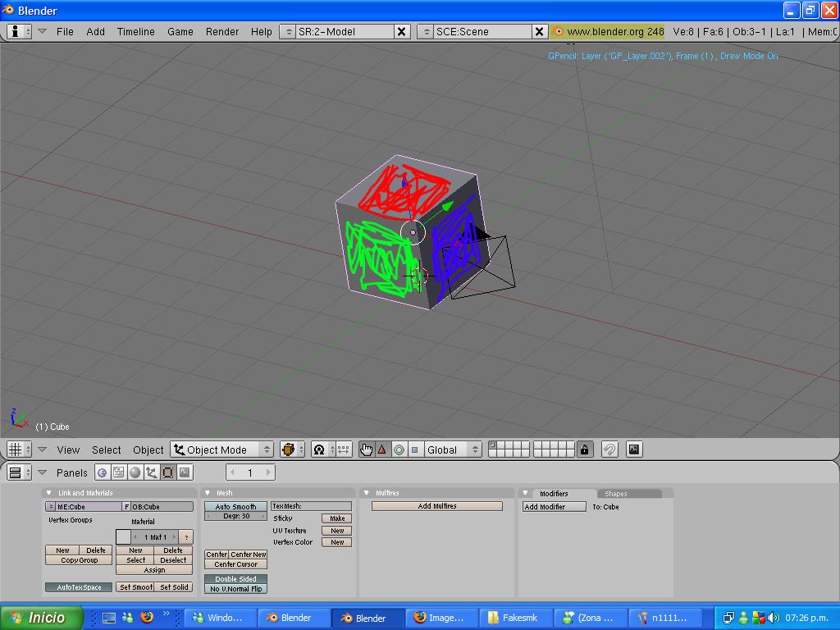Collapse the Modifiers panel triangle
Image resolution: width=840 pixels, height=630 pixels.
pyautogui.click(x=526, y=493)
